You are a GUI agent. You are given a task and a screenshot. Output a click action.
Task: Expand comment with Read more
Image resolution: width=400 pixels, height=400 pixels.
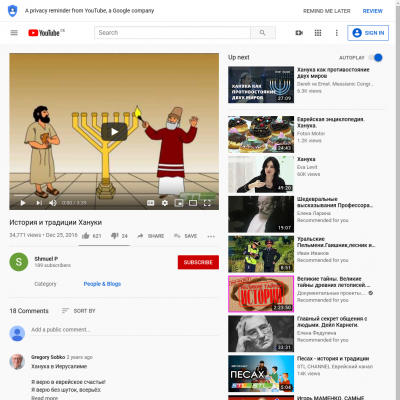click(x=44, y=398)
